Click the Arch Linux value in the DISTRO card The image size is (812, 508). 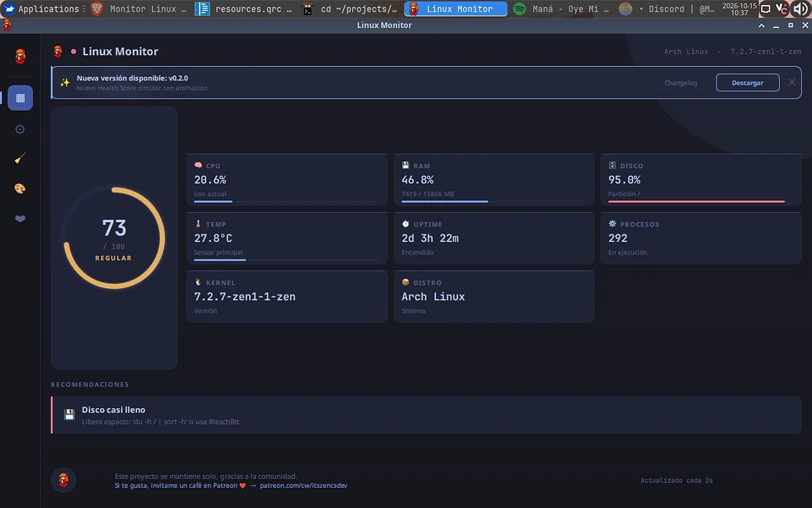coord(434,297)
